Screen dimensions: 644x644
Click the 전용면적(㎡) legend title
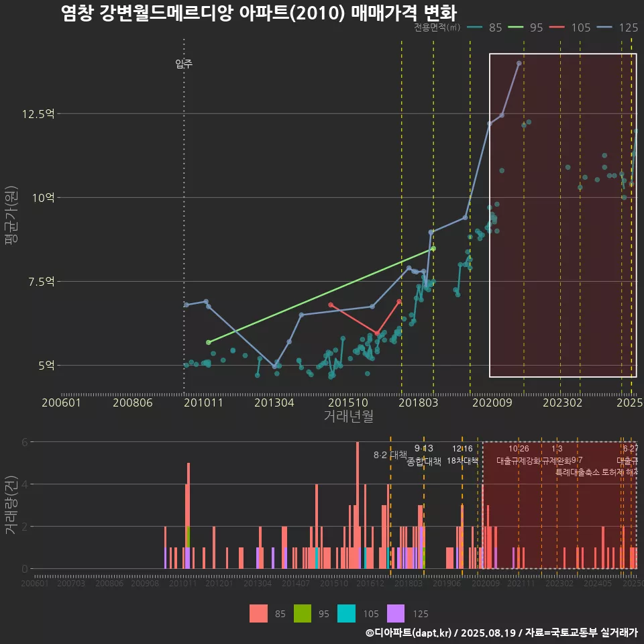click(x=437, y=28)
